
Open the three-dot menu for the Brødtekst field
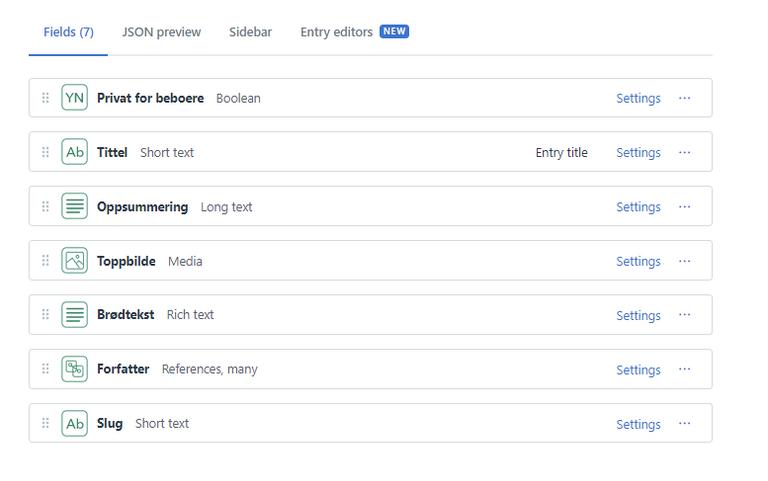(685, 315)
